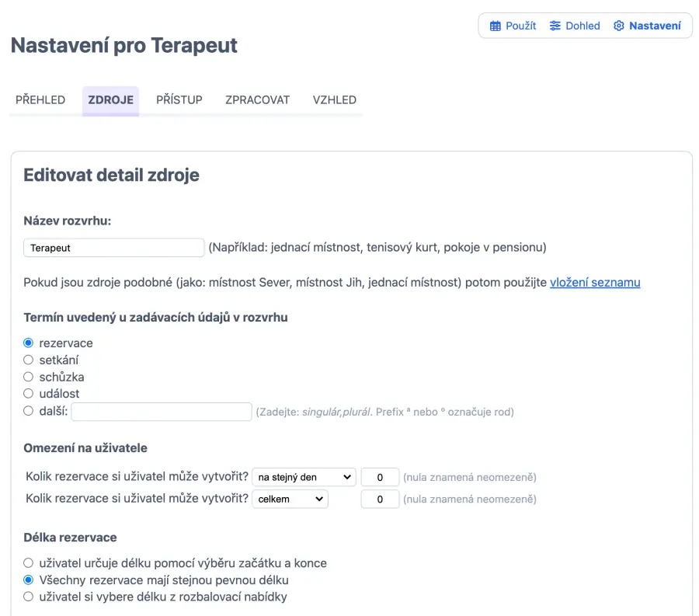699x616 pixels.
Task: Go to the ZPRACOVAT tab
Action: pos(257,99)
